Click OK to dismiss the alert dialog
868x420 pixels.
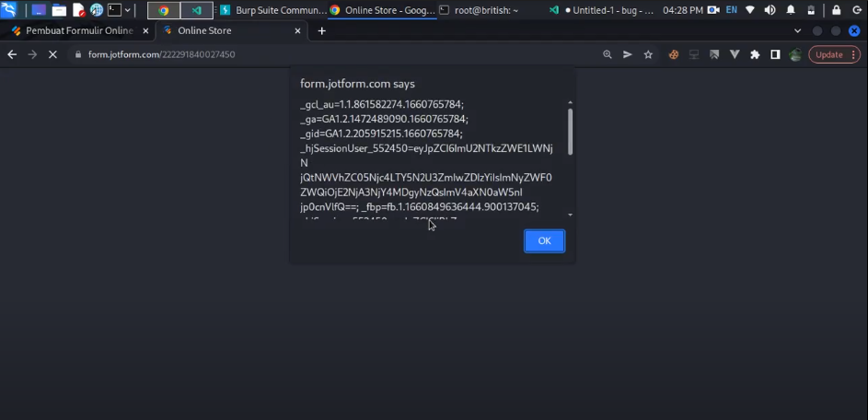pos(544,240)
